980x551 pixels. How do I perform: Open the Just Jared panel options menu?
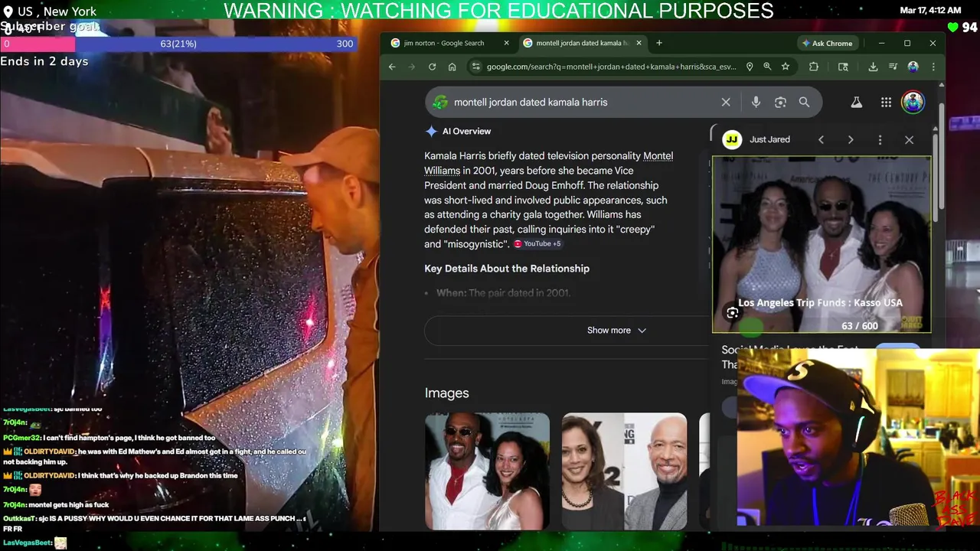(x=880, y=139)
